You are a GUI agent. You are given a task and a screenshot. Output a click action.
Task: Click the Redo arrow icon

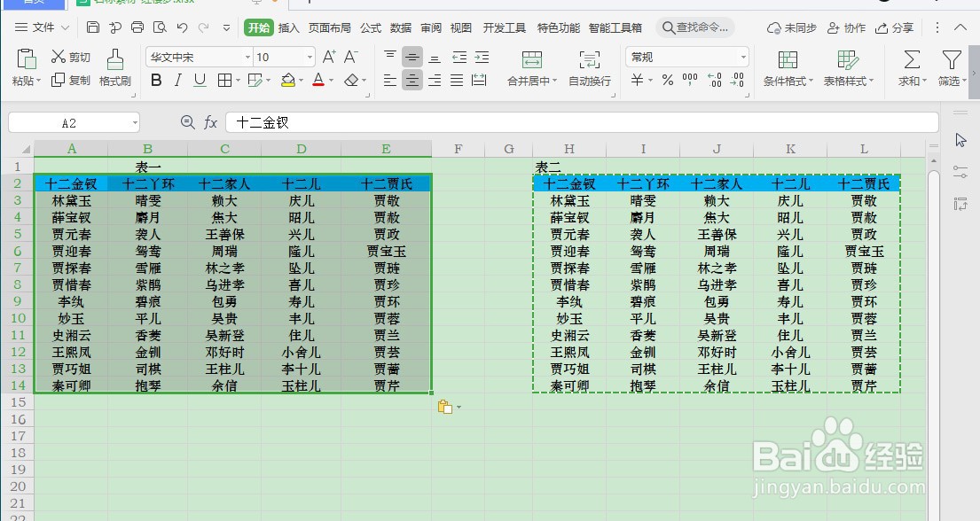204,27
